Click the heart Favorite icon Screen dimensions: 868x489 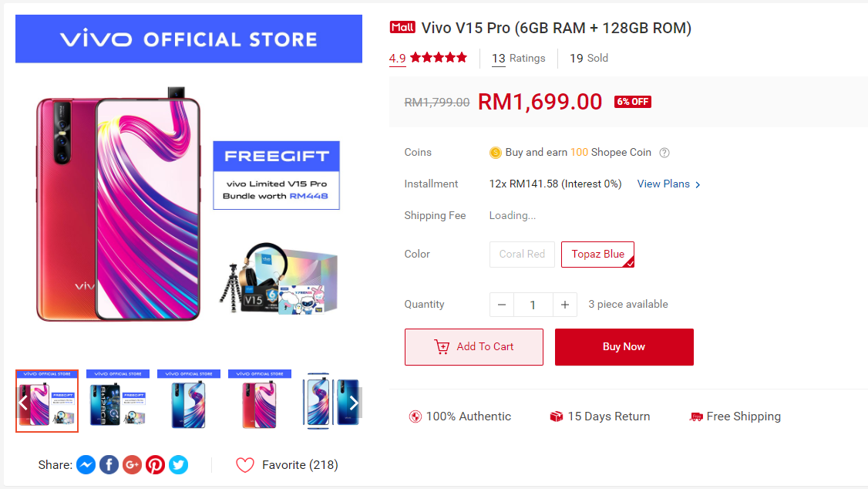244,465
